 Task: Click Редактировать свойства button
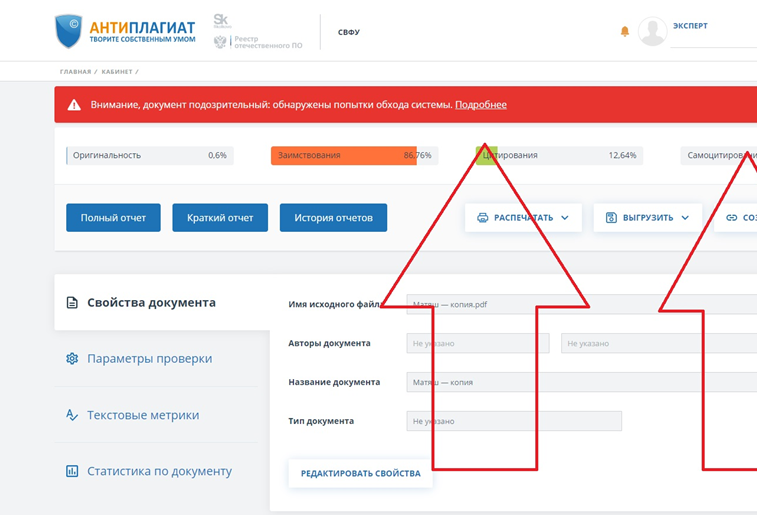coord(361,473)
